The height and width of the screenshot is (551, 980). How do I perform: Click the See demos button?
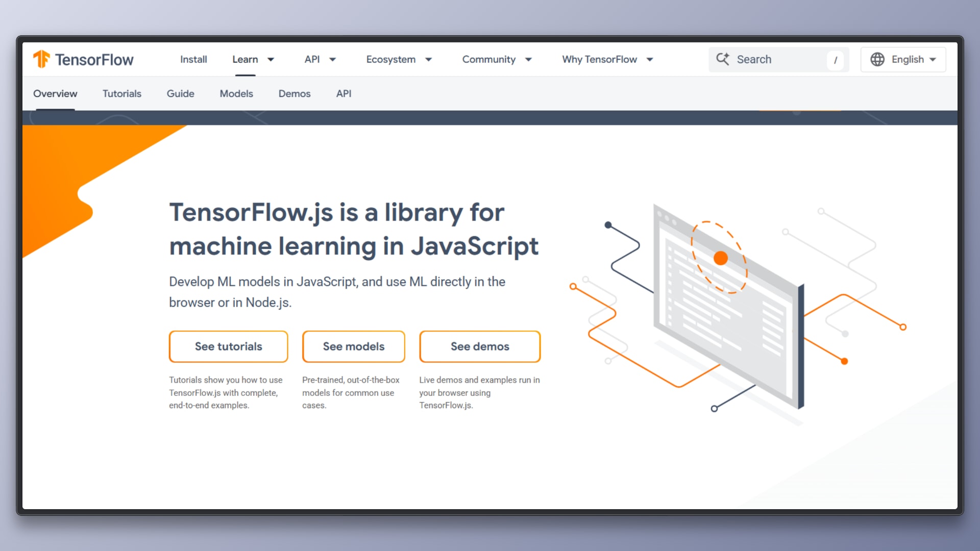pos(479,346)
